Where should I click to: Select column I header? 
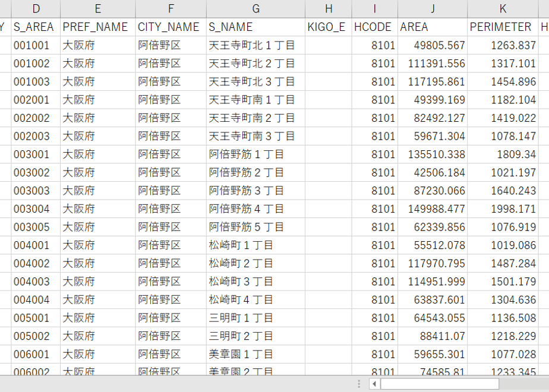coord(375,9)
